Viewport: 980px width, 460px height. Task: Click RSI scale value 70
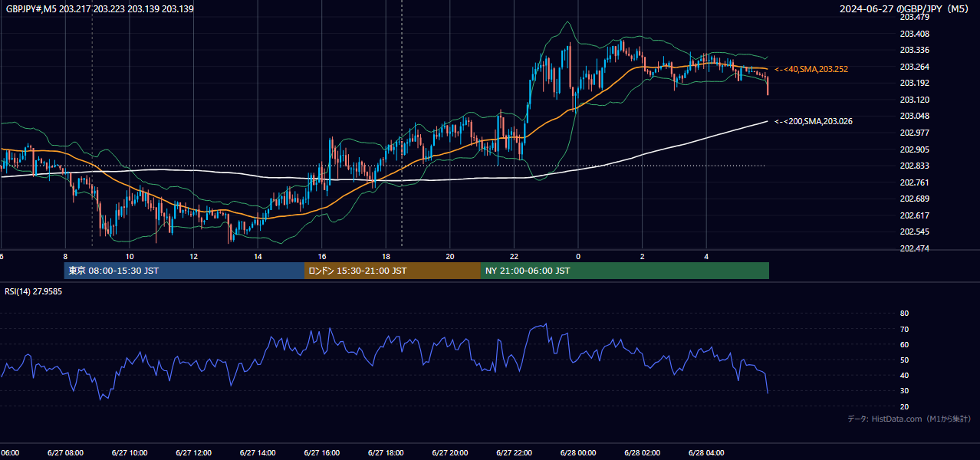904,329
